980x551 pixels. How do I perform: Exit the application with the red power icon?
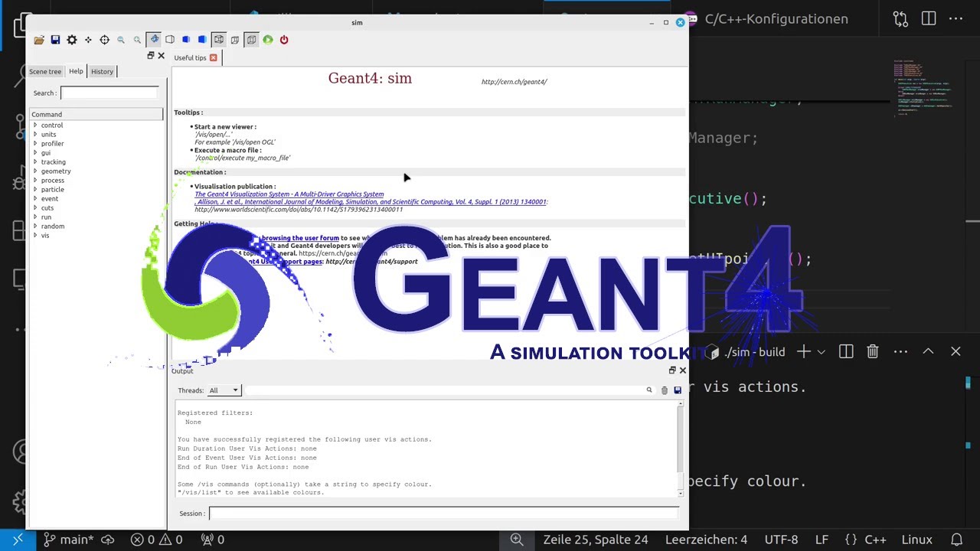point(284,40)
